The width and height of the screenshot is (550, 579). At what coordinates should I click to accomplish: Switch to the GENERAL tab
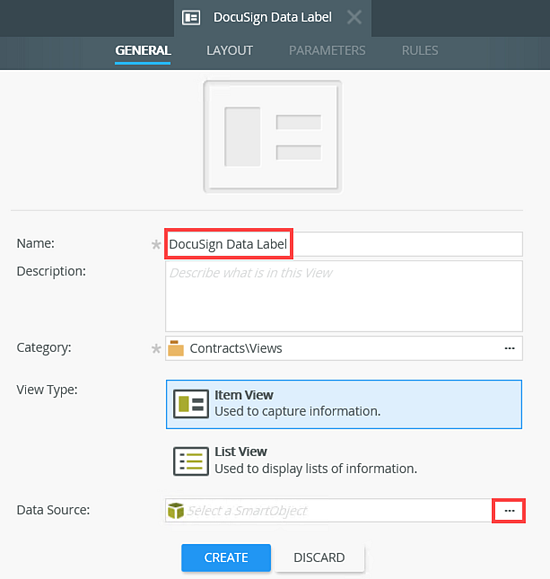coord(143,51)
